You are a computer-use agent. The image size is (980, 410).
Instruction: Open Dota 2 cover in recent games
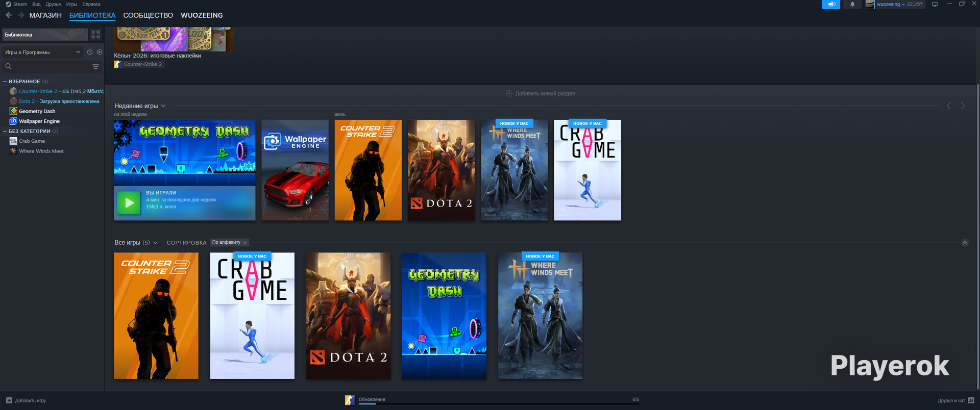click(x=442, y=170)
